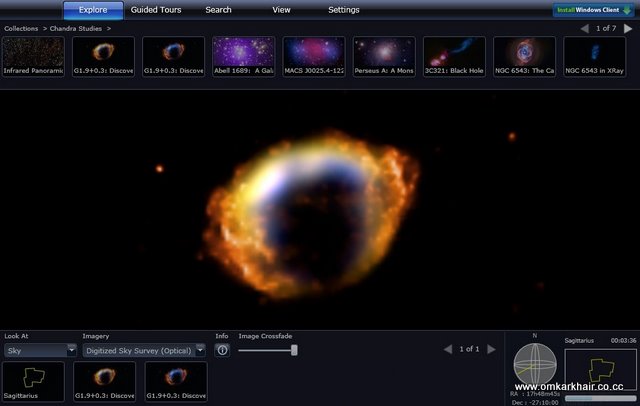Screen dimensions: 640x406
Task: Open second G1.9+0.3 thumbnail in bottom row
Action: point(176,382)
